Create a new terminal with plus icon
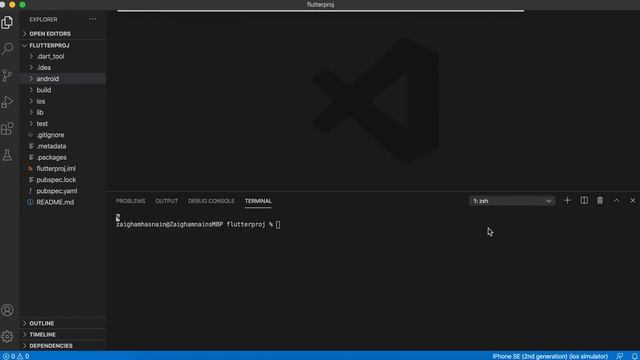640x360 pixels. coord(567,200)
